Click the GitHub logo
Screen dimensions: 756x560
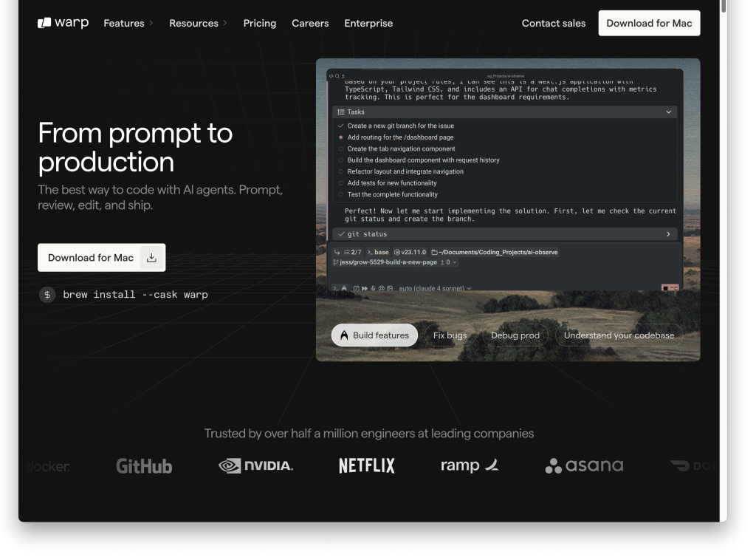(144, 466)
